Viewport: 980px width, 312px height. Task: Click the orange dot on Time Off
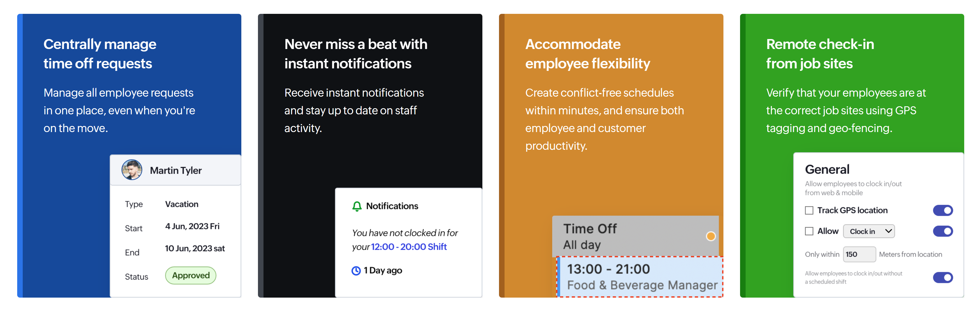click(x=710, y=236)
